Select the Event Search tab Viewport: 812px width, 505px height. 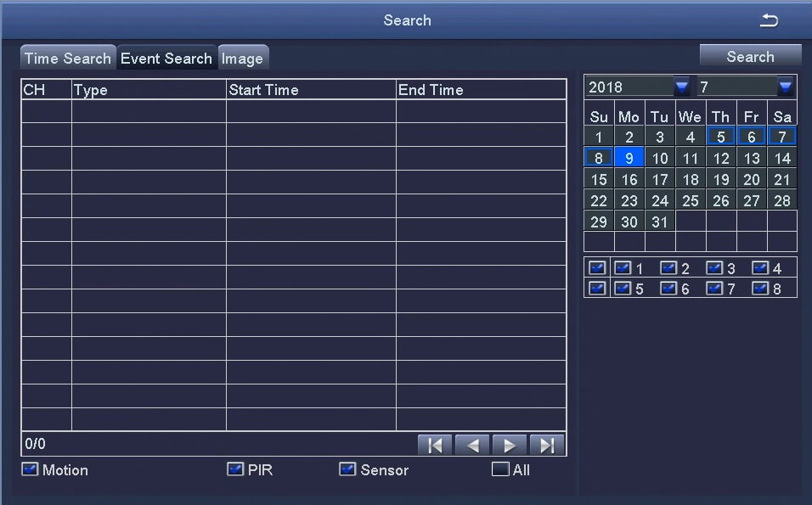coord(166,59)
